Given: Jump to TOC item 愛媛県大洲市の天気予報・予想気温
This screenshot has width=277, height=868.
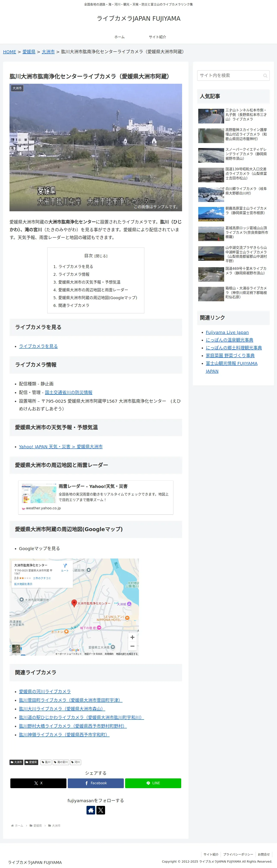Looking at the screenshot, I should pos(89,282).
